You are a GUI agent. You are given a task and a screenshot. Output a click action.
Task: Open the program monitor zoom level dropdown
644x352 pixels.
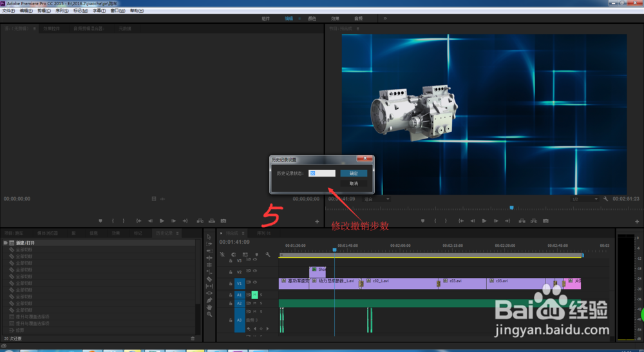point(376,199)
